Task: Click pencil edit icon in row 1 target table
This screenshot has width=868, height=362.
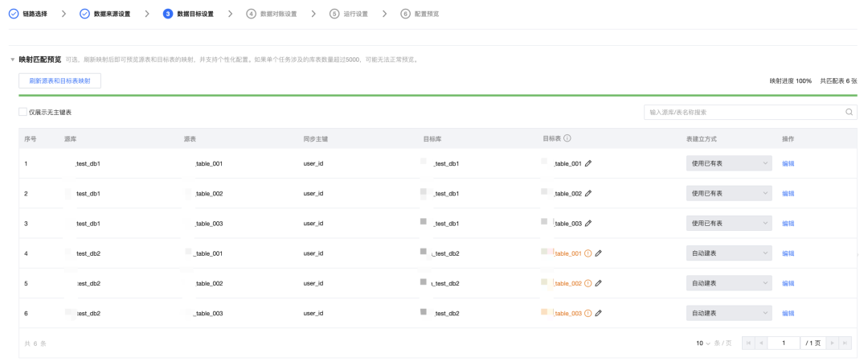Action: pos(588,163)
